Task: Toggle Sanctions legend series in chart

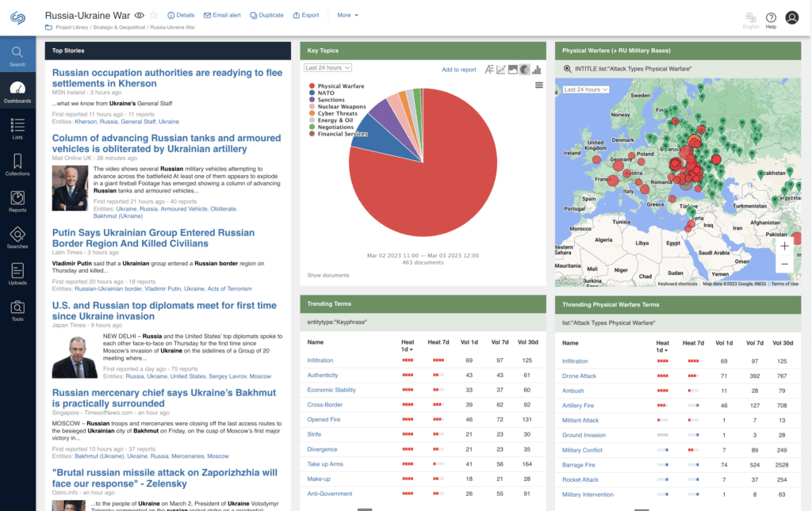Action: click(x=327, y=100)
